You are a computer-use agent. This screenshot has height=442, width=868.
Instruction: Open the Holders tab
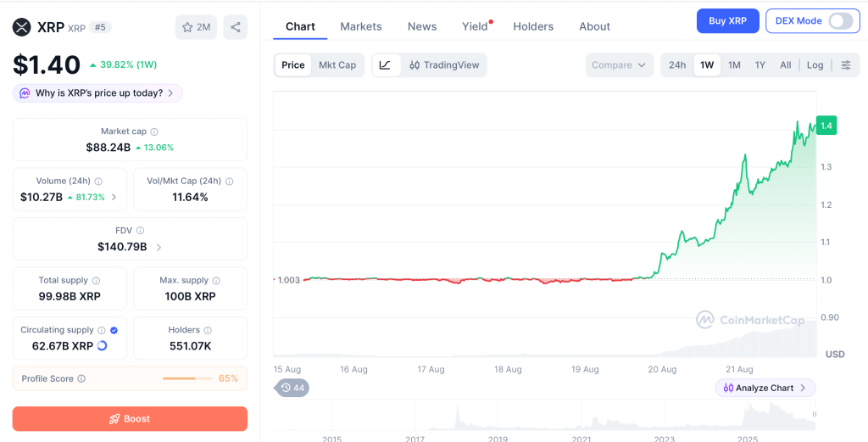click(533, 26)
